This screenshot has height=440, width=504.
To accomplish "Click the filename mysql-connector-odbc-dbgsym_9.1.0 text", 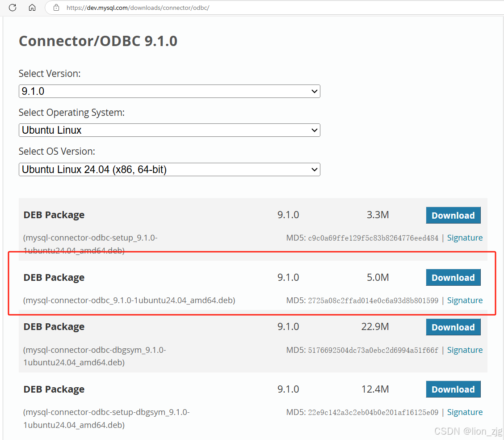I will click(95, 356).
